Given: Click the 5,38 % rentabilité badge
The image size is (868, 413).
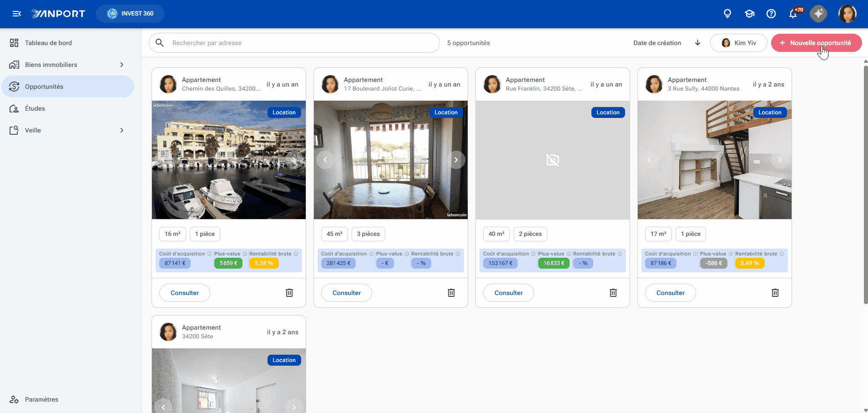Looking at the screenshot, I should point(264,263).
